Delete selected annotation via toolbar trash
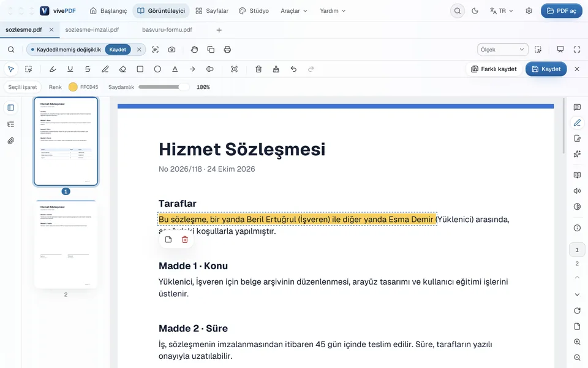The image size is (588, 368). [x=258, y=69]
